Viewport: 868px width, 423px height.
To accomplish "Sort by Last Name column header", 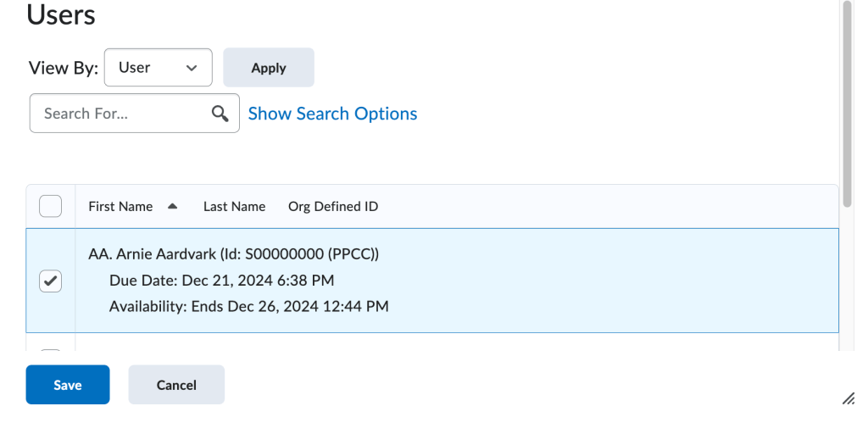I will tap(234, 207).
